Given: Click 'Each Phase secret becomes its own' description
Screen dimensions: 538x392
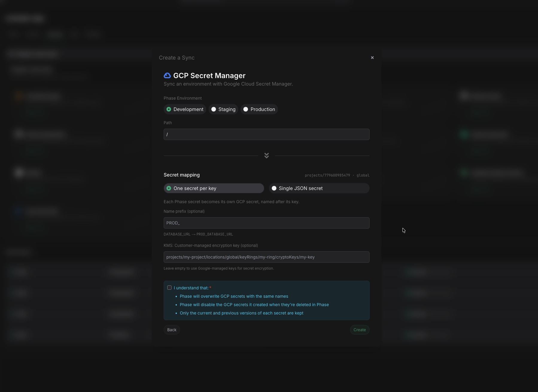Looking at the screenshot, I should (x=231, y=202).
